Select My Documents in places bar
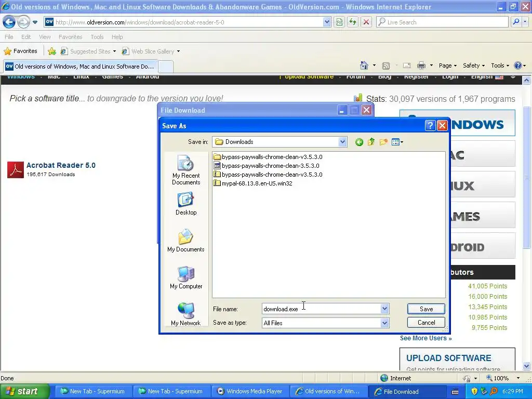Image resolution: width=532 pixels, height=399 pixels. coord(186,241)
